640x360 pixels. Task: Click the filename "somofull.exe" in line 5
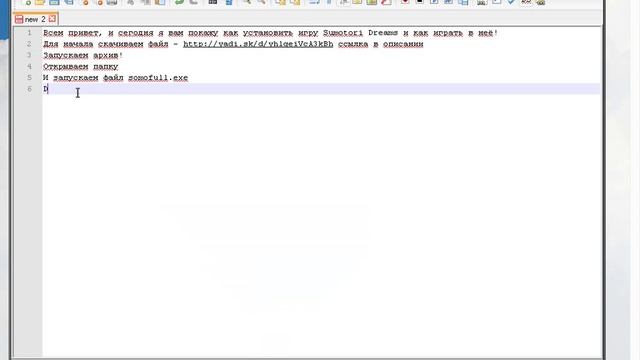[x=158, y=78]
